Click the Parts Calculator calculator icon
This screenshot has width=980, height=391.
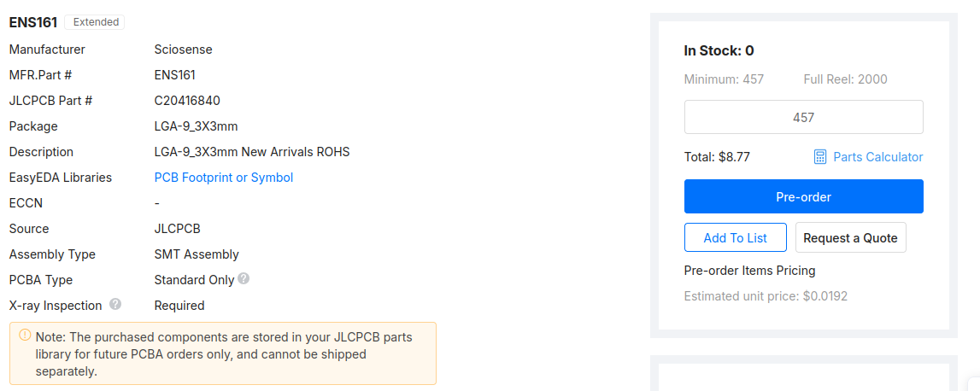coord(820,157)
